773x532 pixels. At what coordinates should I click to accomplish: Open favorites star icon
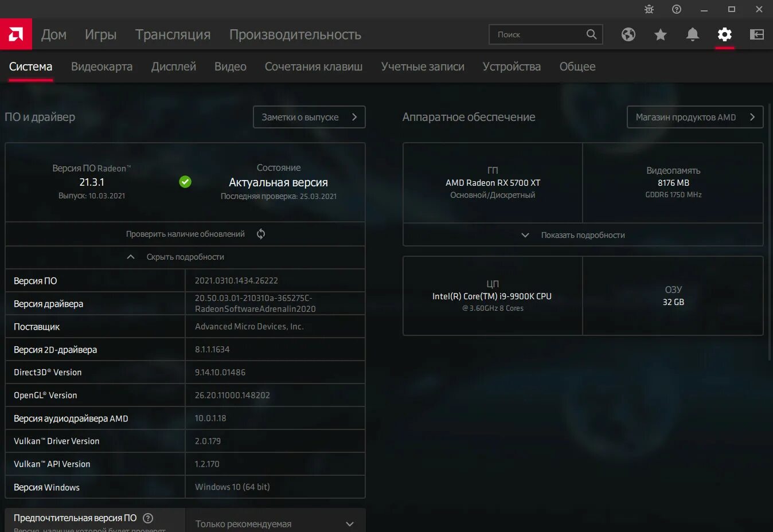tap(661, 34)
